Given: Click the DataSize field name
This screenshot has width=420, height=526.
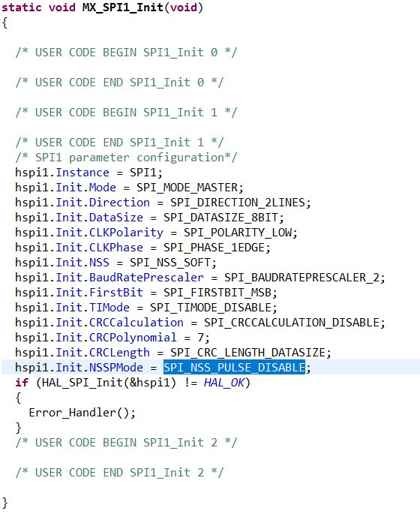Looking at the screenshot, I should click(x=116, y=218).
